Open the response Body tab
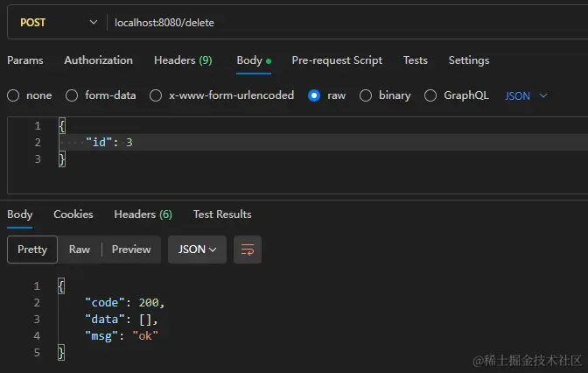The height and width of the screenshot is (373, 588). (20, 215)
